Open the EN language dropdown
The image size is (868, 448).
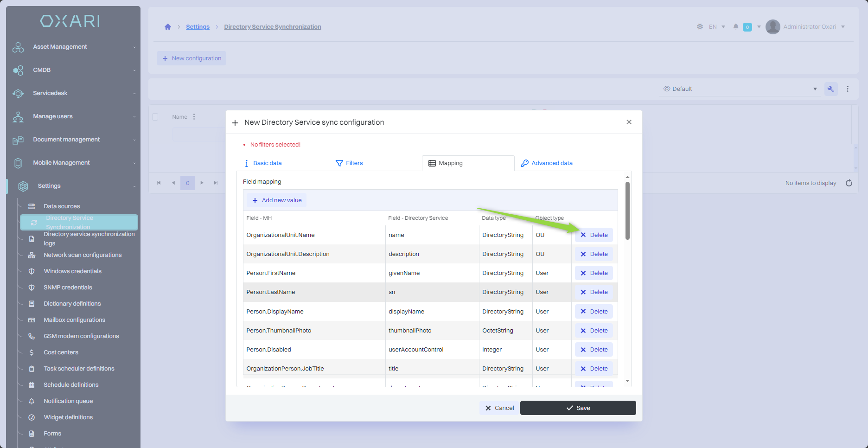pos(717,27)
